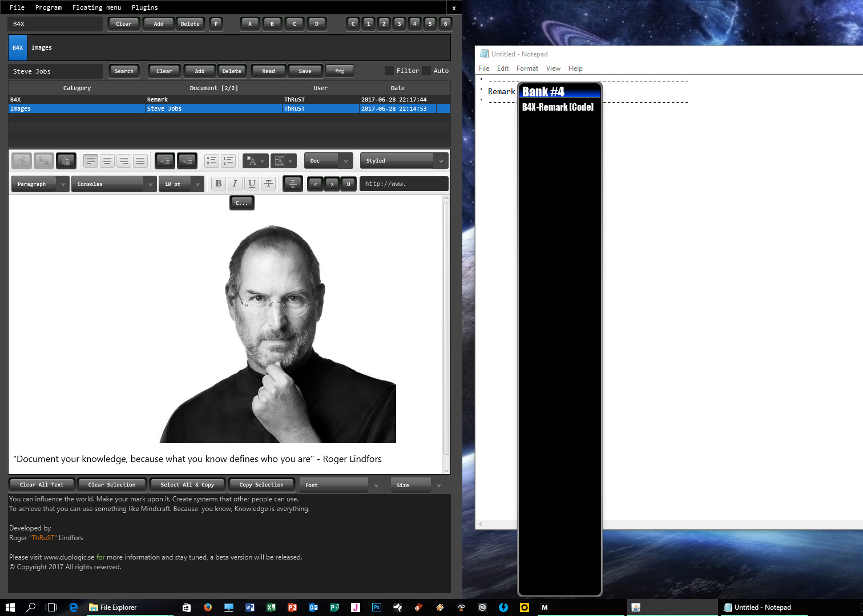Click the B4X category input field
Image resolution: width=863 pixels, height=616 pixels.
click(x=56, y=24)
